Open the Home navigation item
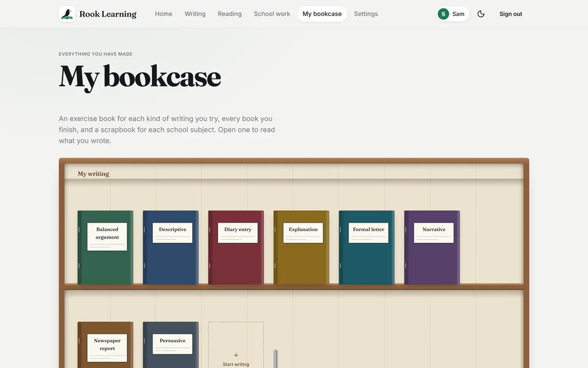Image resolution: width=588 pixels, height=368 pixels. (164, 14)
